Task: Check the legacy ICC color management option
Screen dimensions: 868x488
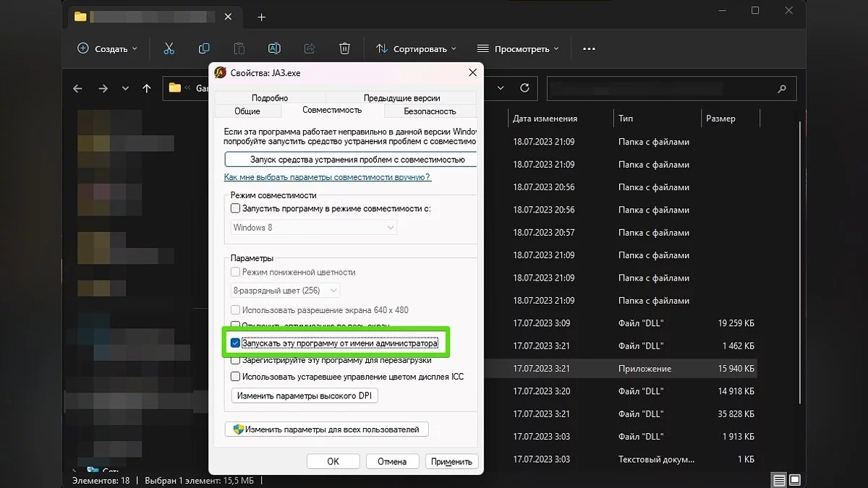Action: pos(235,377)
